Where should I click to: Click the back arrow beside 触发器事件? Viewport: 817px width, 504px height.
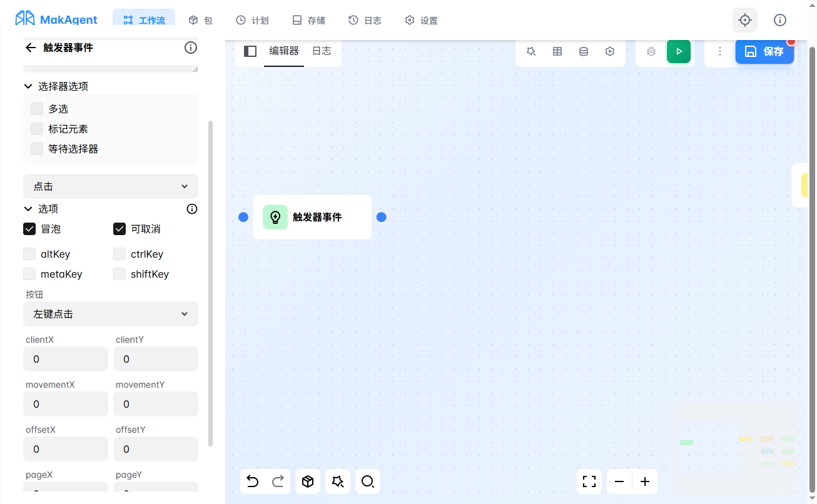31,48
